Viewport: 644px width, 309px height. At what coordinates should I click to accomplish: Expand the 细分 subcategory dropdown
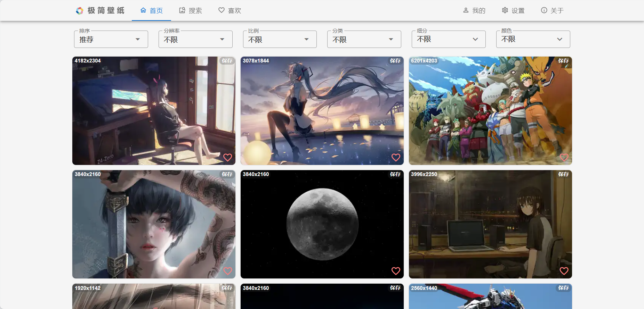click(449, 39)
